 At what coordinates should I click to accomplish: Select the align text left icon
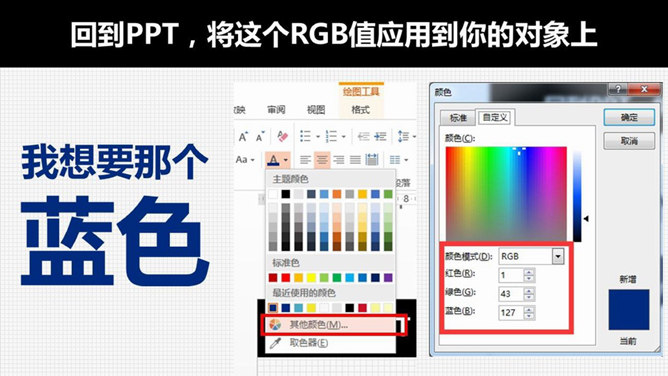(x=305, y=160)
